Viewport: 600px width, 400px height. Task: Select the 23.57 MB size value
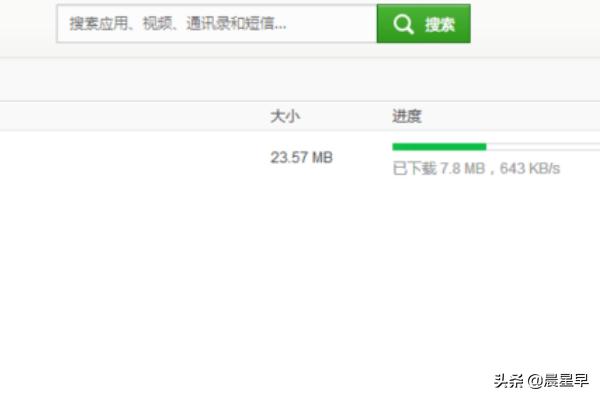click(302, 157)
